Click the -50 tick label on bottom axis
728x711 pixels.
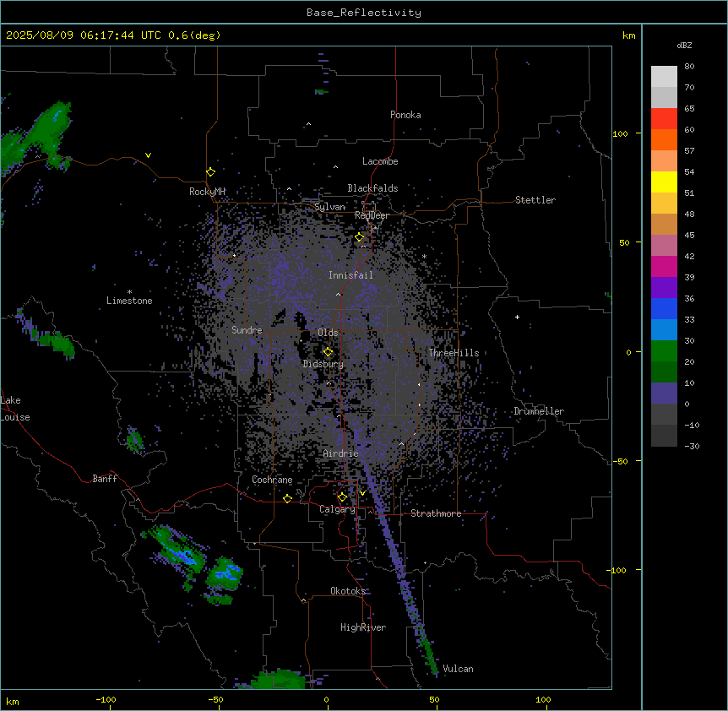coord(215,699)
